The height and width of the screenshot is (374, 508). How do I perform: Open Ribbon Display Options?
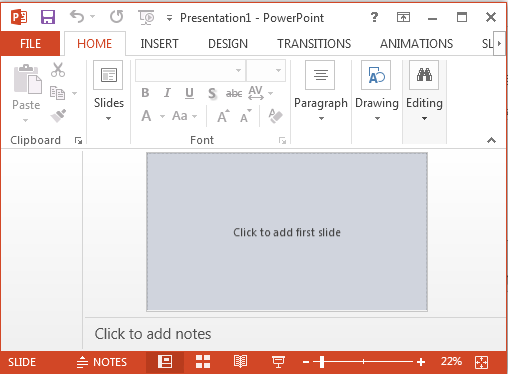point(403,17)
